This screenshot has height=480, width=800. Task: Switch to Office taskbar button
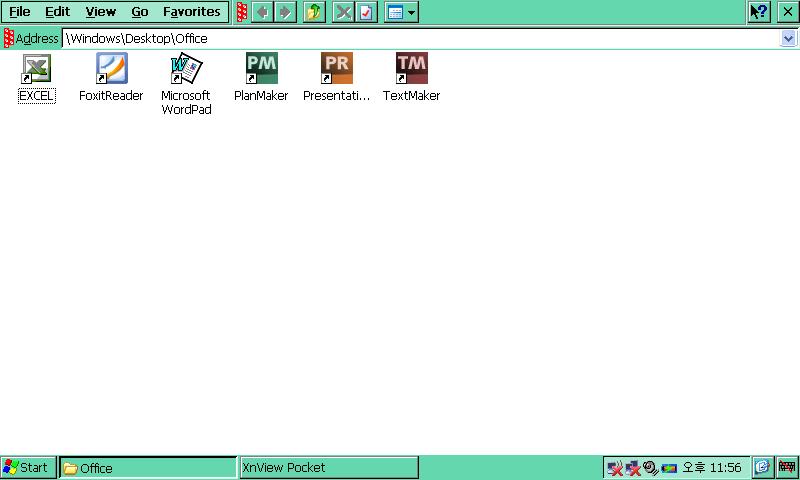coord(148,468)
